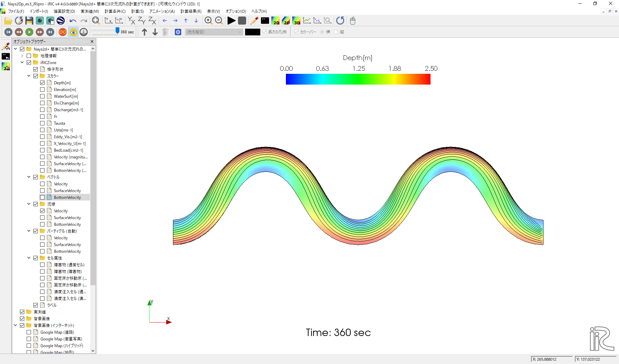Screen dimensions: 619x364
Task: Move selected item down in browser
Action: pos(155,32)
